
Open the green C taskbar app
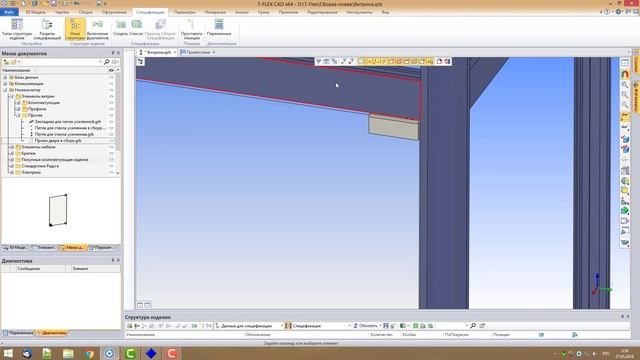(130, 353)
